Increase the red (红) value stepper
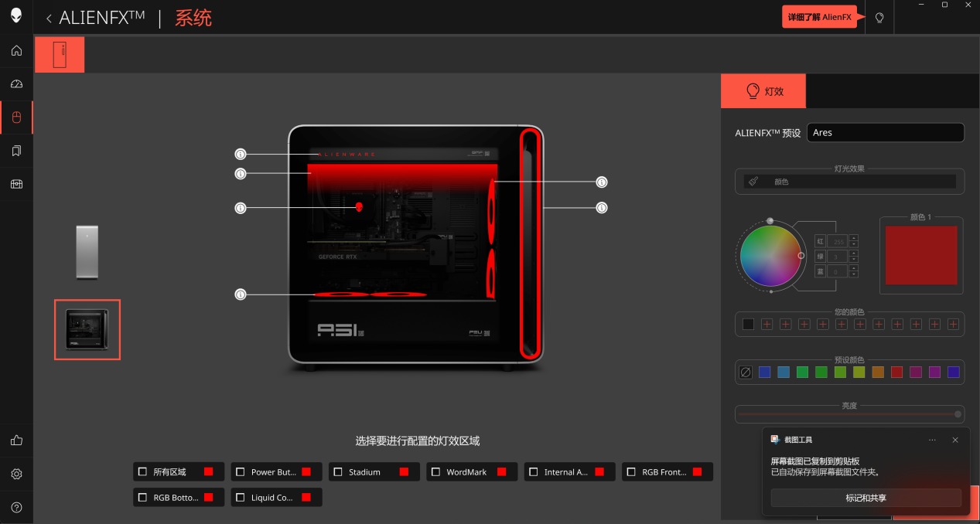The height and width of the screenshot is (524, 980). coord(853,239)
